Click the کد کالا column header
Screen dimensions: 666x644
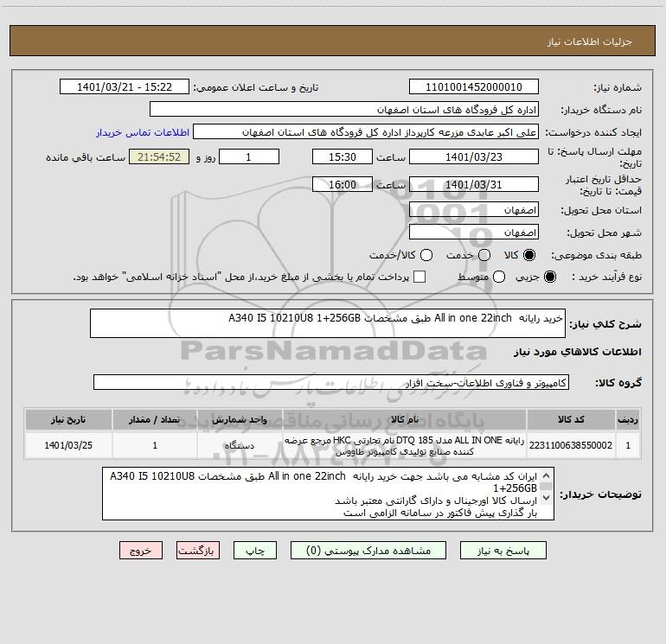pos(571,419)
